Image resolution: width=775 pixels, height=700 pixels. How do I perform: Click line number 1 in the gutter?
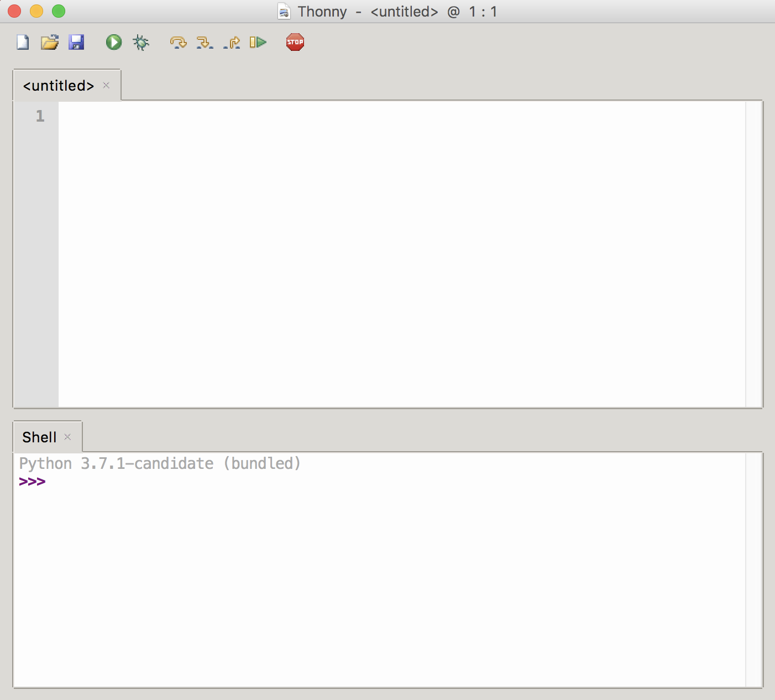(40, 116)
